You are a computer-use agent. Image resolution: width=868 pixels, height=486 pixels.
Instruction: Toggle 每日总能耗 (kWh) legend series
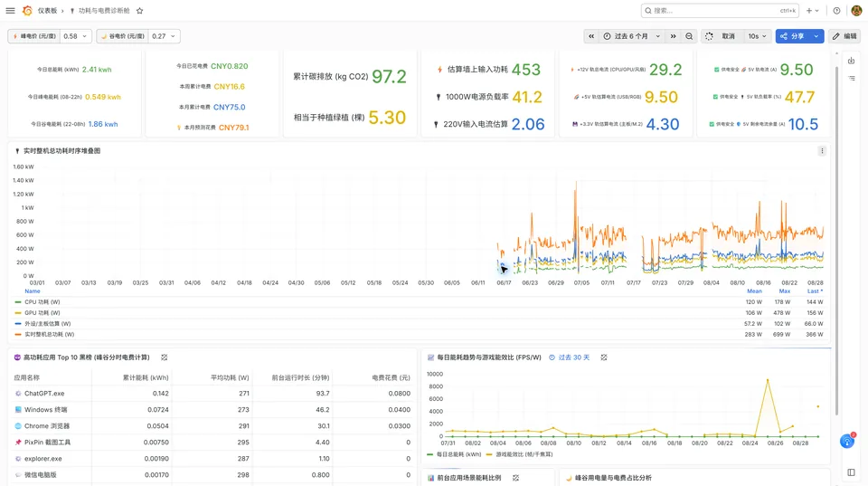(458, 454)
